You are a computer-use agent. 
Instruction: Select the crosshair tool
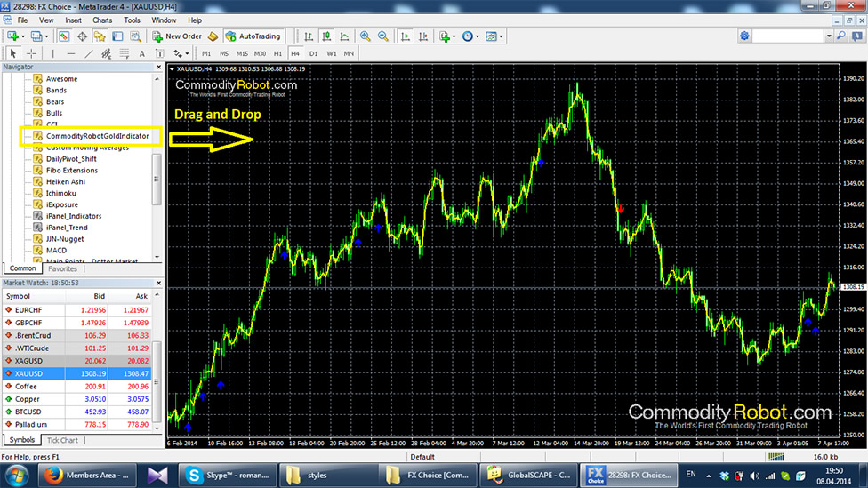31,53
